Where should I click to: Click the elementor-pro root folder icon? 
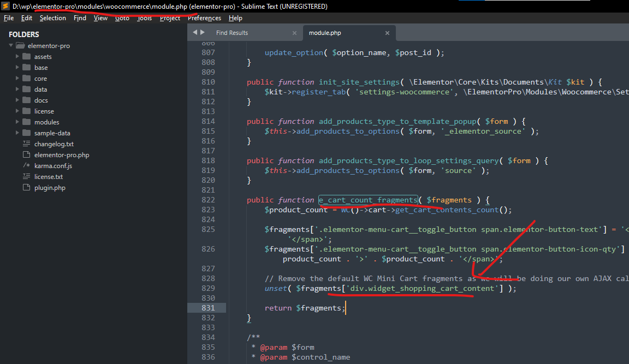pos(20,46)
